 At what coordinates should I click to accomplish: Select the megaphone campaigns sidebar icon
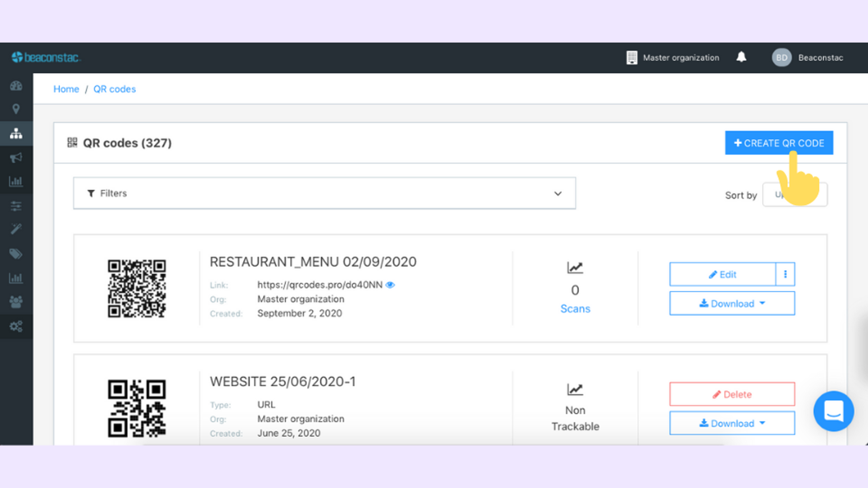click(16, 158)
